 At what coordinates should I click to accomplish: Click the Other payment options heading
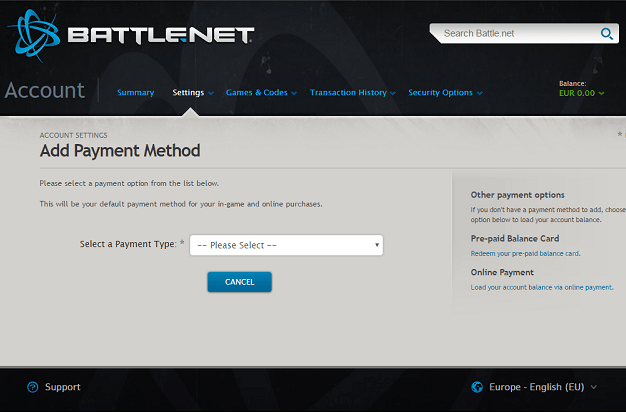coord(517,195)
